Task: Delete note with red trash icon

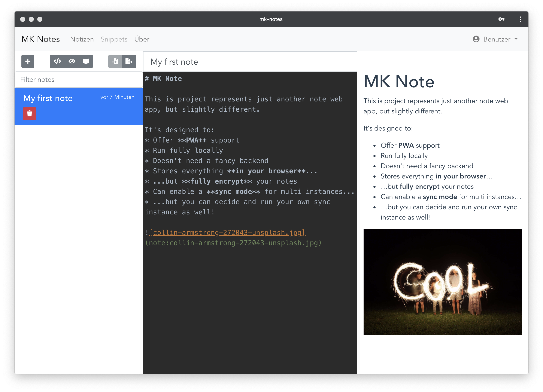Action: click(x=30, y=113)
